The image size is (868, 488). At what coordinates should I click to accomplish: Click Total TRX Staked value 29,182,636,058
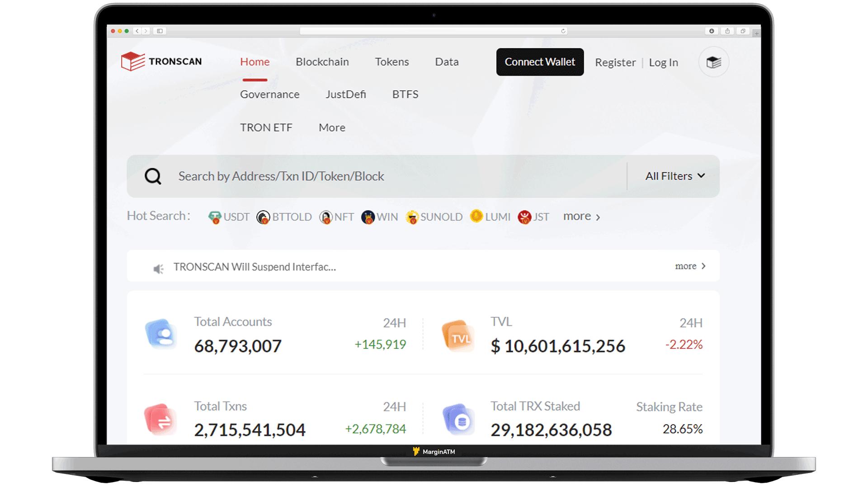pyautogui.click(x=551, y=430)
